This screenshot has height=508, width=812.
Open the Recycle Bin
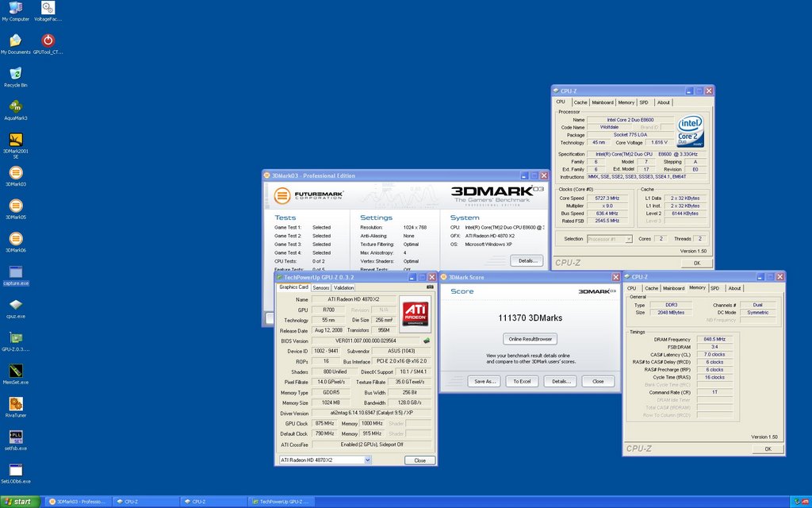[x=16, y=77]
